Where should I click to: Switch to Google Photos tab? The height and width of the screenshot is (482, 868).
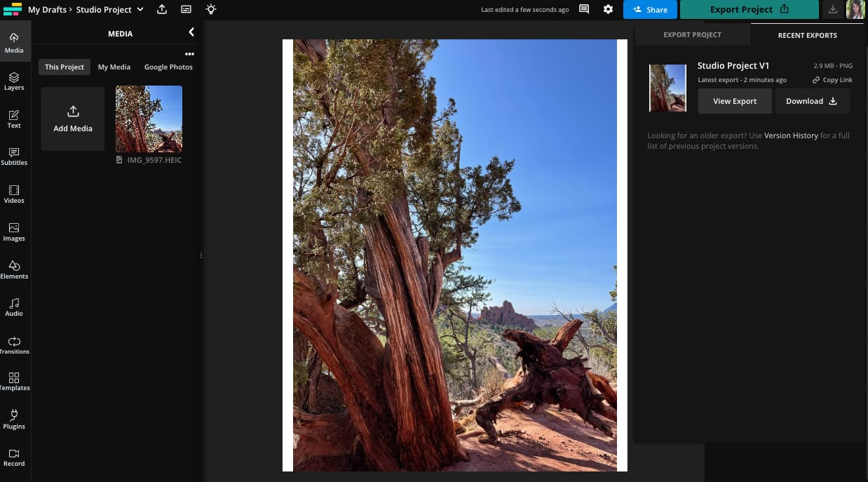point(168,67)
